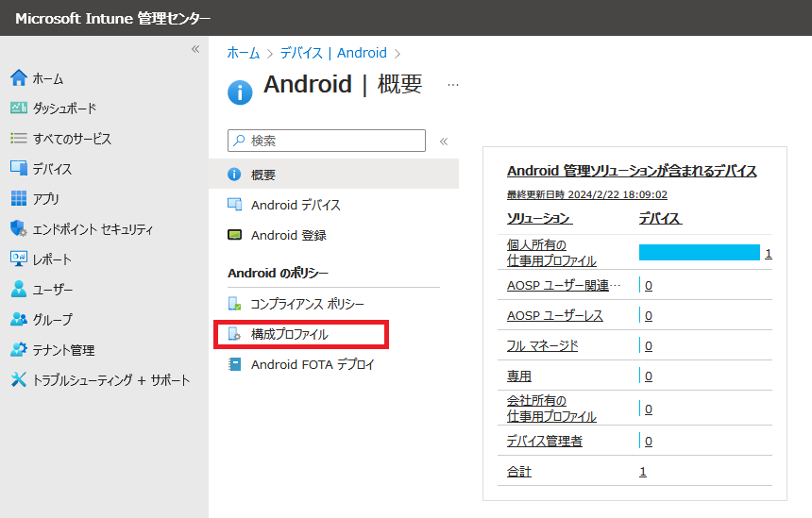This screenshot has height=518, width=812.
Task: Click the 0 count for デバイス管理者
Action: click(649, 441)
